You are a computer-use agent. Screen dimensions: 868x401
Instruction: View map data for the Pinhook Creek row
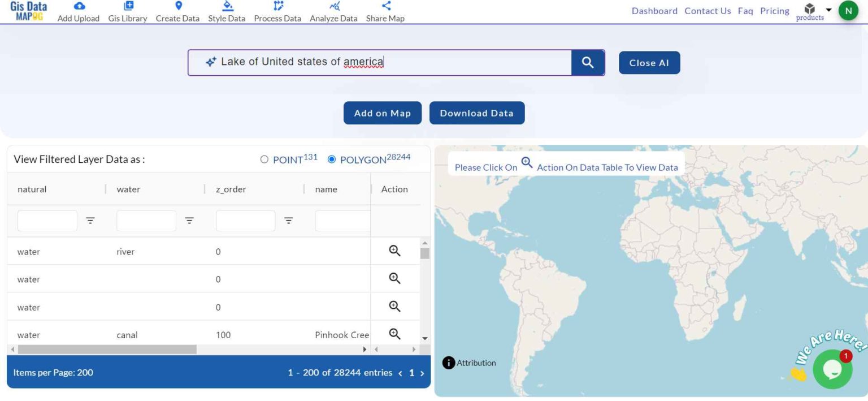[x=394, y=334]
